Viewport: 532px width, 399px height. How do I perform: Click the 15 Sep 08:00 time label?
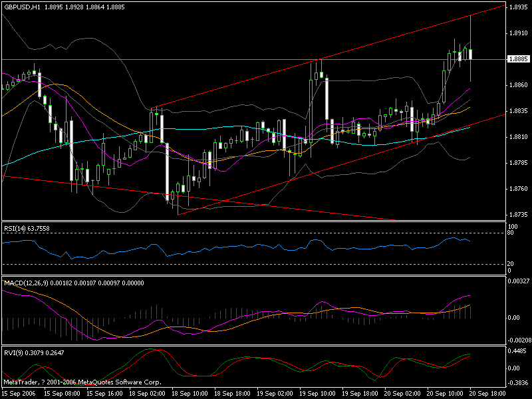coord(63,394)
